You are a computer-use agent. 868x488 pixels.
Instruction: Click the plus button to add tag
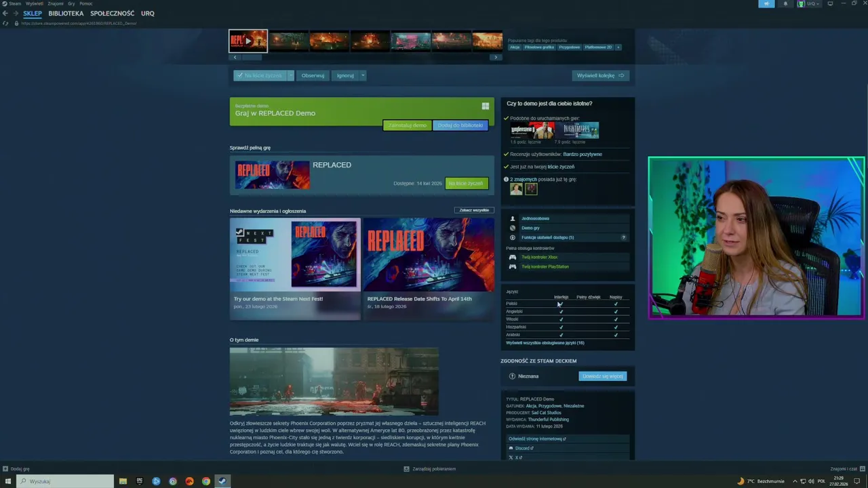point(618,47)
